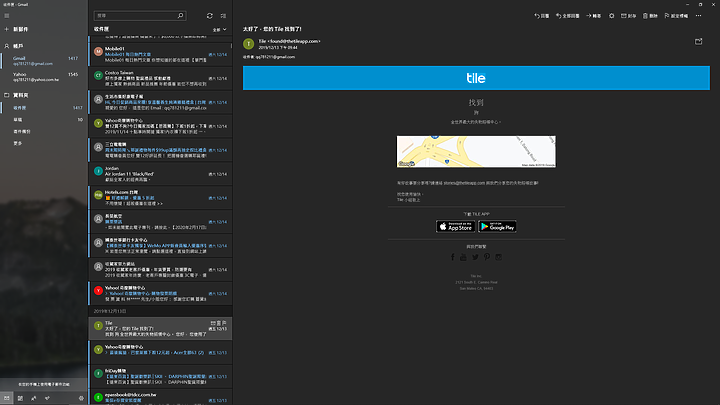Open the epassbook@tdcc.com.tw email
720x405 pixels.
coord(161,397)
